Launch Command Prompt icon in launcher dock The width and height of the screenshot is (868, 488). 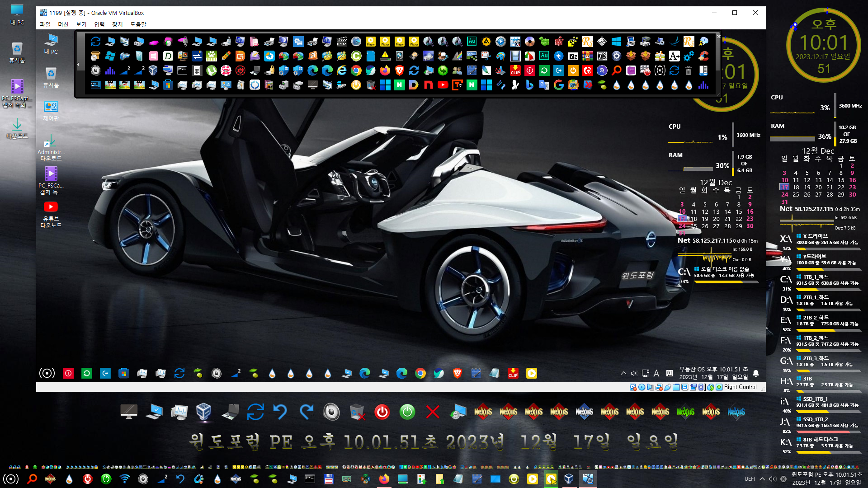[x=183, y=70]
